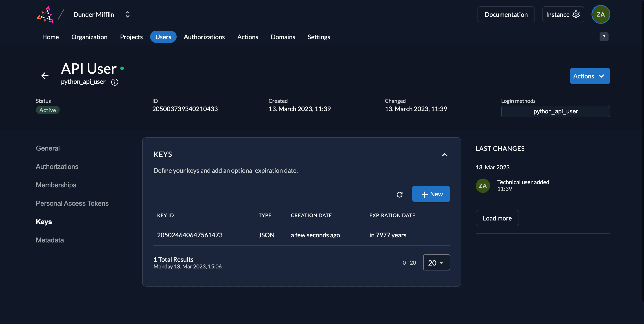
Task: Open the help question mark icon
Action: (x=604, y=37)
